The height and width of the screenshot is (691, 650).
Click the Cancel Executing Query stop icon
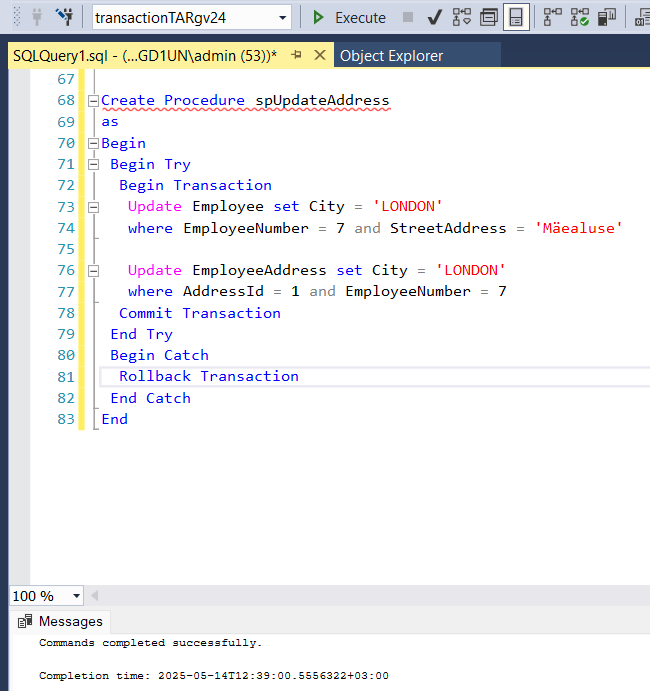tap(408, 17)
